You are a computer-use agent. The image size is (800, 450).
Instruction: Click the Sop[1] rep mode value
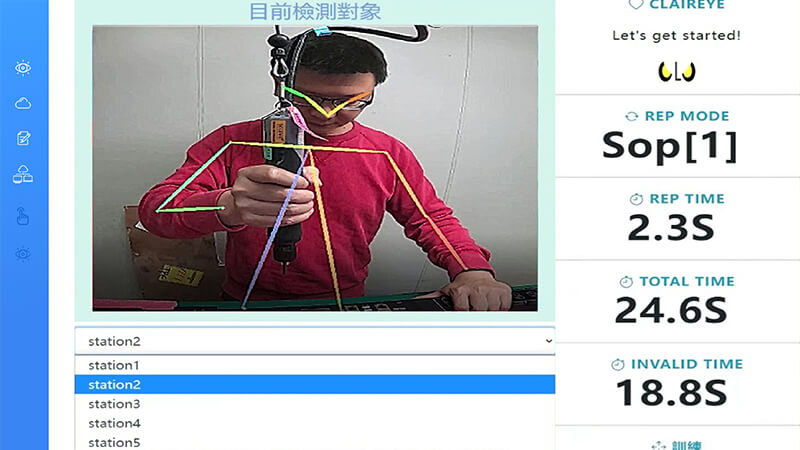pos(669,147)
